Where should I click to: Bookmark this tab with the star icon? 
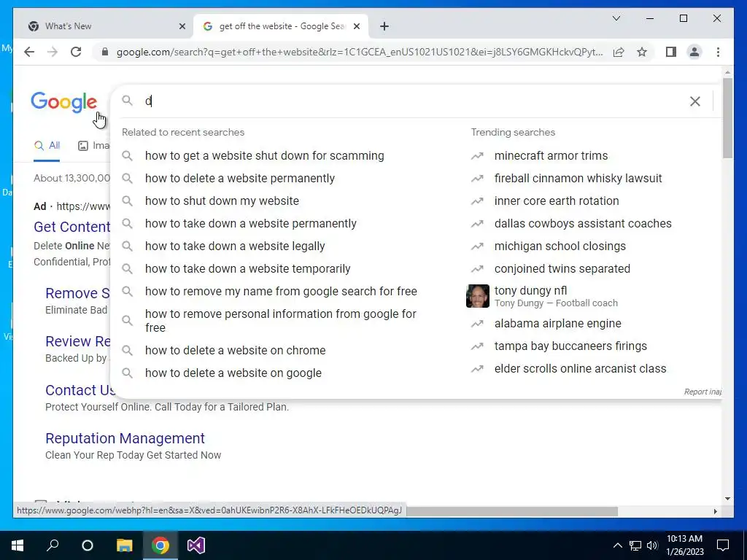642,52
